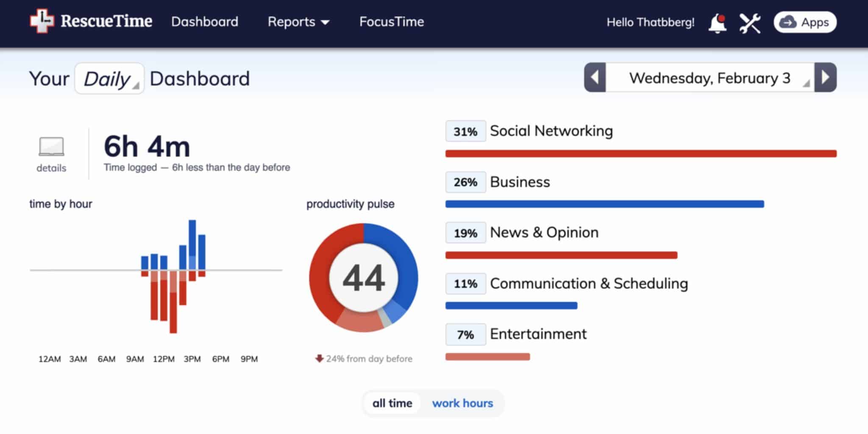Go to previous day arrow
Image resolution: width=868 pixels, height=434 pixels.
(x=595, y=78)
